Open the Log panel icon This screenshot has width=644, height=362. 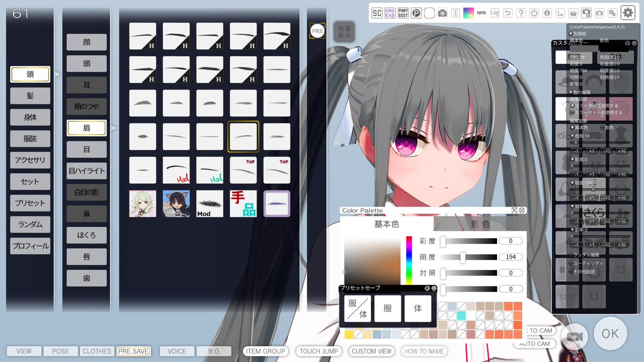click(x=494, y=12)
